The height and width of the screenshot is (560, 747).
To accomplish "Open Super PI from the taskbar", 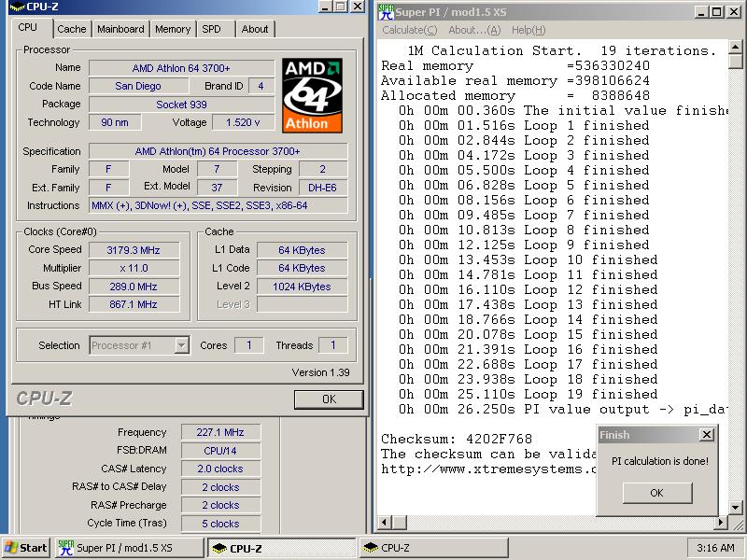I will [x=129, y=548].
